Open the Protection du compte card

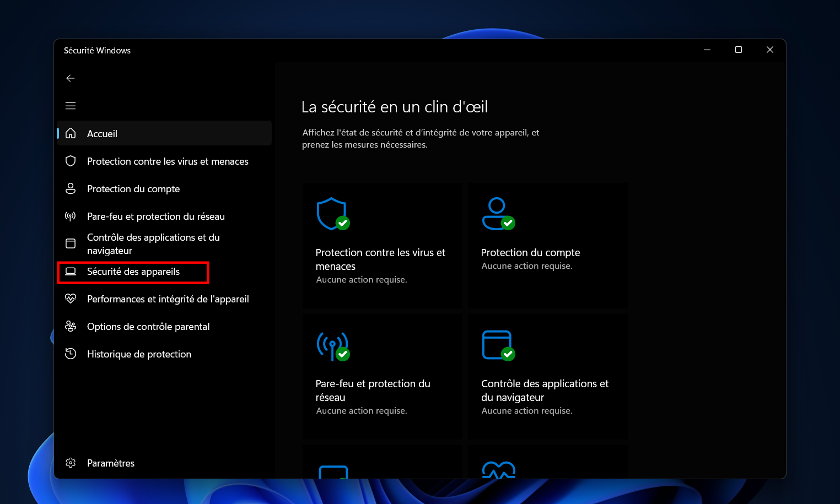(547, 247)
